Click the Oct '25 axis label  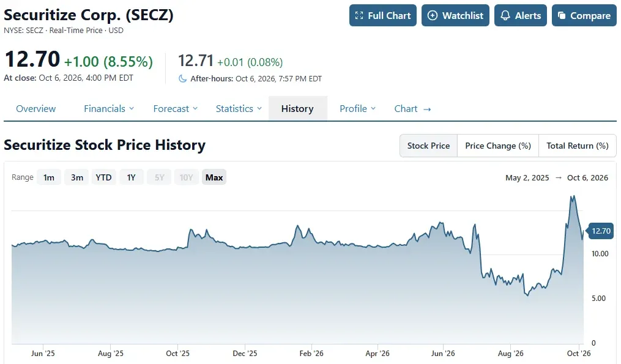[x=177, y=354]
